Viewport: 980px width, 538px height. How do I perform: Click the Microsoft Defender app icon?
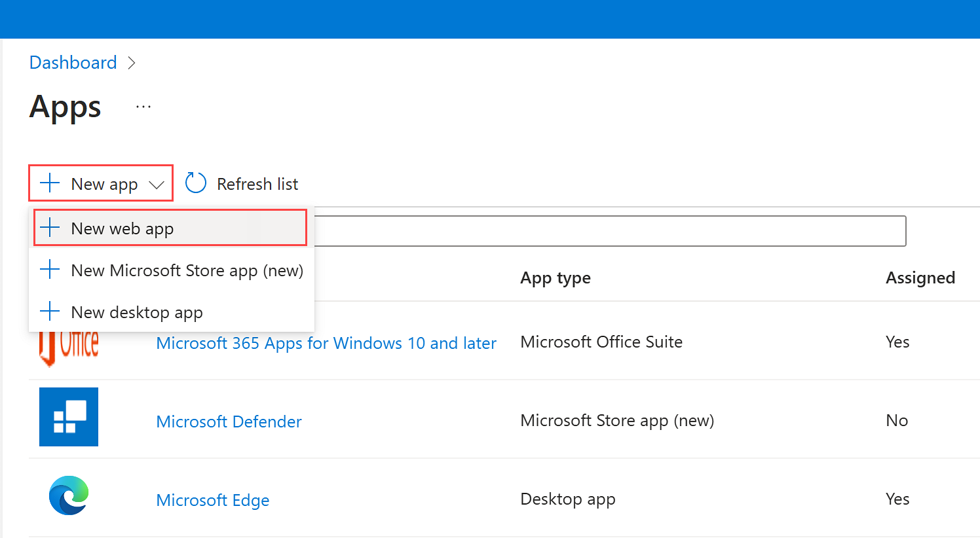[69, 417]
